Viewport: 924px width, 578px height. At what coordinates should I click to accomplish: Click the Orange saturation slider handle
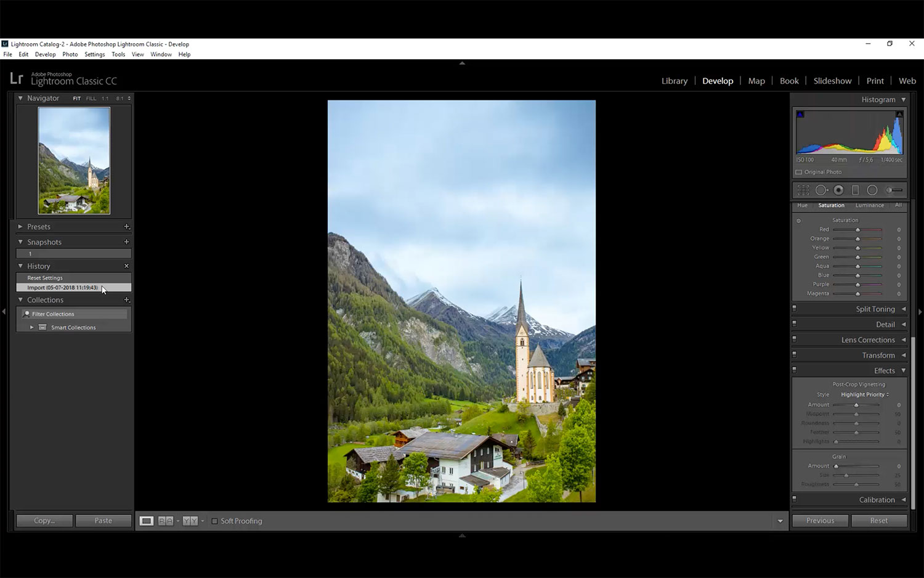pyautogui.click(x=857, y=239)
